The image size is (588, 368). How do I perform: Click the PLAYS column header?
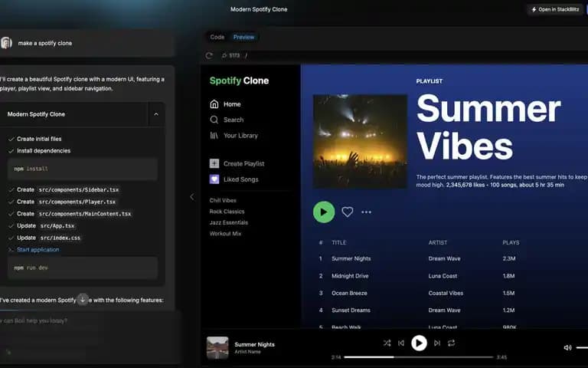(x=511, y=242)
